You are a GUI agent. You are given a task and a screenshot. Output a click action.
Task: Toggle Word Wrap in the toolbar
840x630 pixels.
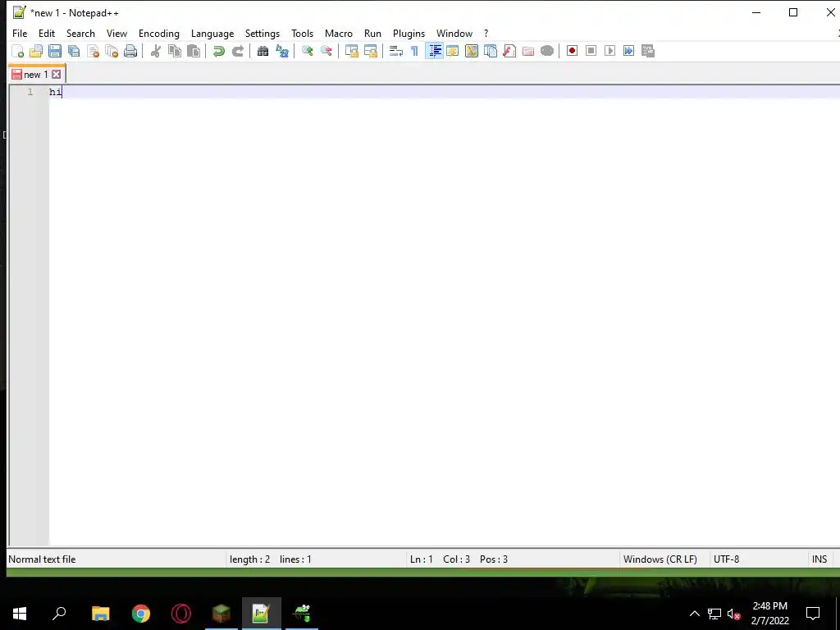(396, 51)
